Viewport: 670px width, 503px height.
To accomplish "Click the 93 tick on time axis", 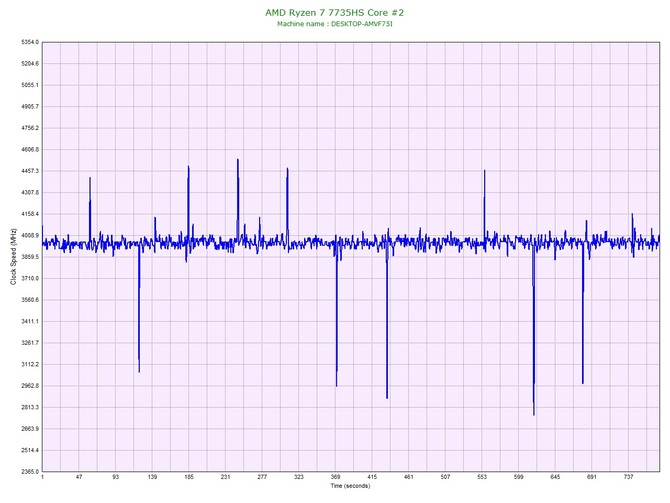I will [x=116, y=478].
